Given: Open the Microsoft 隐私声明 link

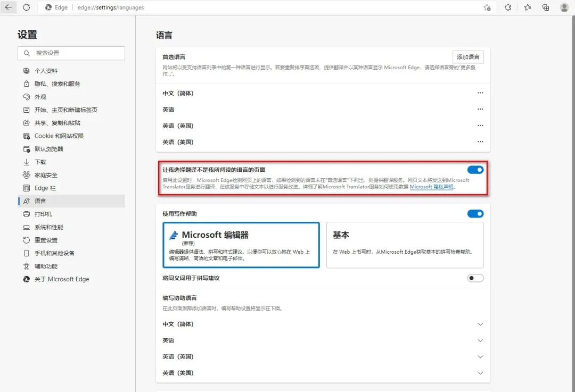Looking at the screenshot, I should [x=432, y=187].
